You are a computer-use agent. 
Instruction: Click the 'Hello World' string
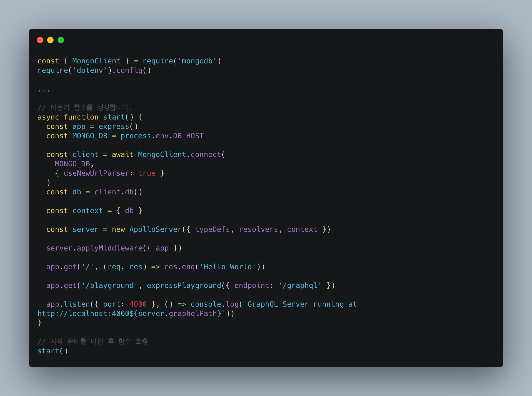pyautogui.click(x=228, y=267)
